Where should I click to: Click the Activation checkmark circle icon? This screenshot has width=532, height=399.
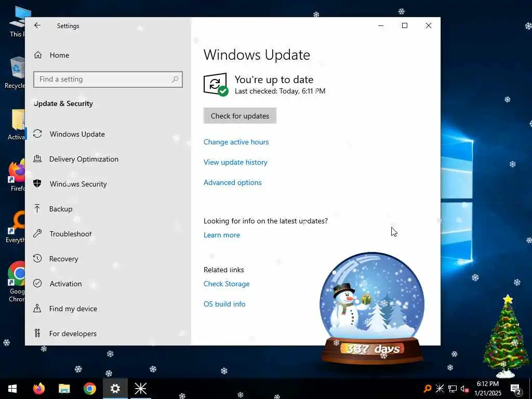coord(37,283)
